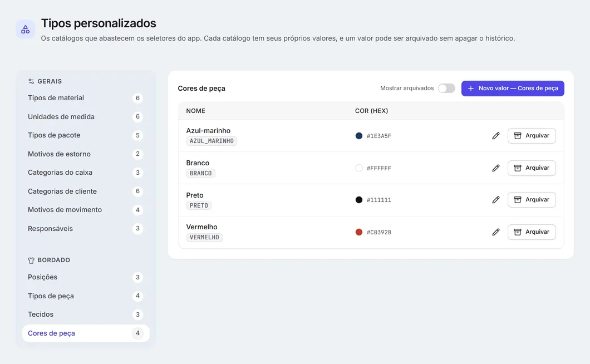Edit Branco with the pencil icon
590x364 pixels.
click(x=496, y=168)
